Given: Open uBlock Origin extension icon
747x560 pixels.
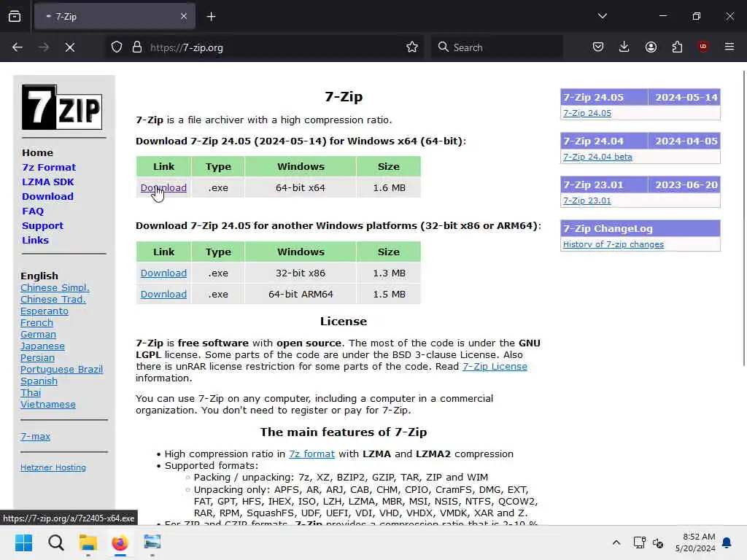Looking at the screenshot, I should click(x=703, y=47).
